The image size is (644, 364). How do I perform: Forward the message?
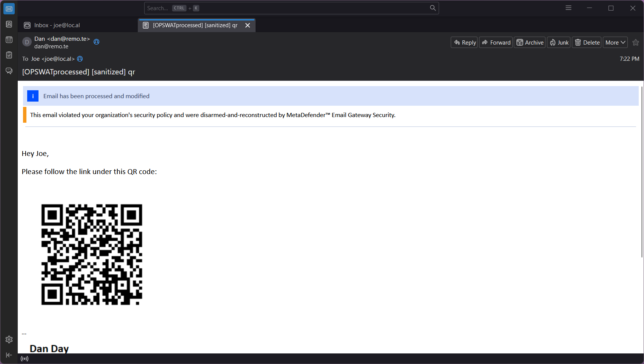[x=496, y=42]
